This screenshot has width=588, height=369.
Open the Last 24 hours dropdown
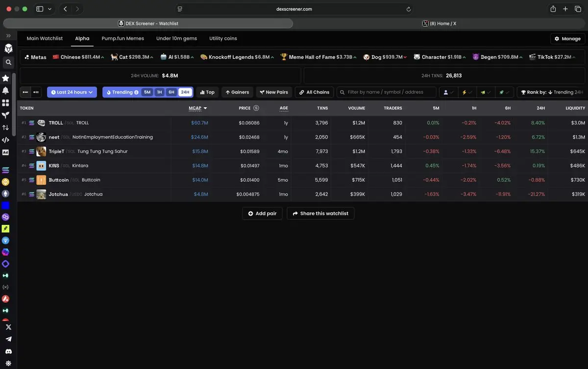pyautogui.click(x=72, y=92)
